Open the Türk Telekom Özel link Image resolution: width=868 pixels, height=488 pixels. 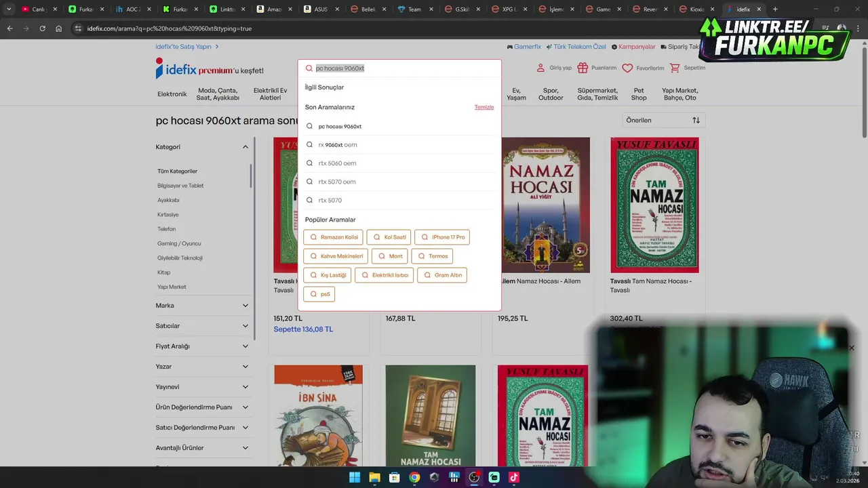click(x=576, y=47)
